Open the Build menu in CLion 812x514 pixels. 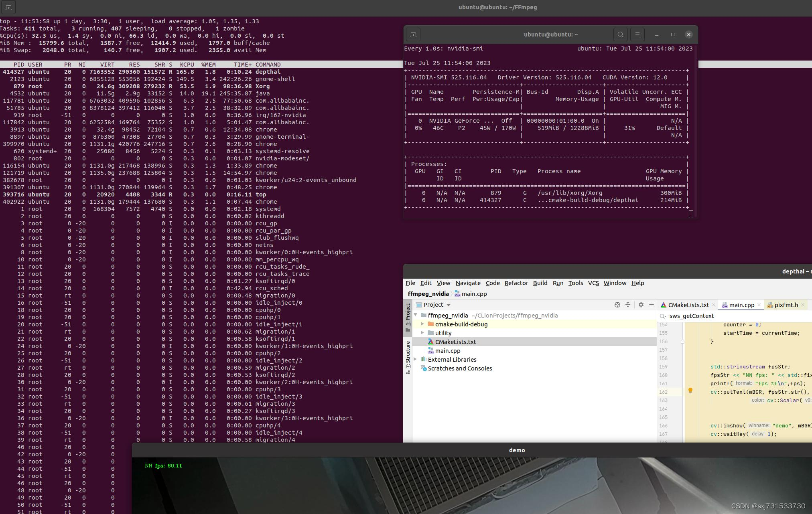tap(540, 283)
